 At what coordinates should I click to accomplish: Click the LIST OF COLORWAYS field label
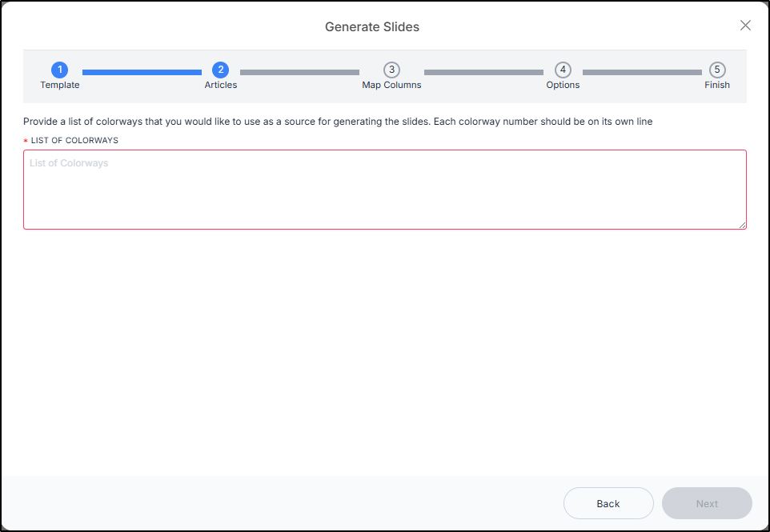point(74,140)
